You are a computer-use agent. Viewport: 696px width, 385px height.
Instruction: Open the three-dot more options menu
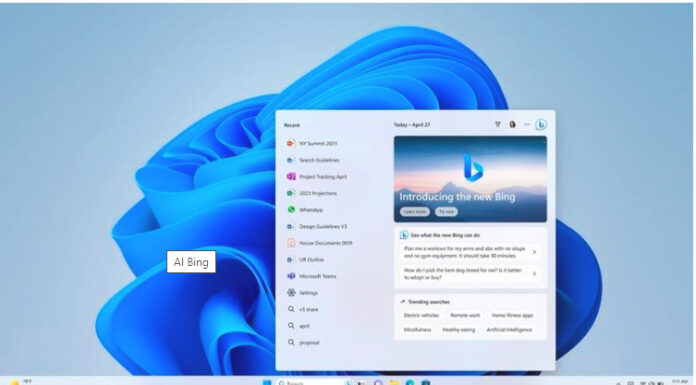tap(526, 124)
